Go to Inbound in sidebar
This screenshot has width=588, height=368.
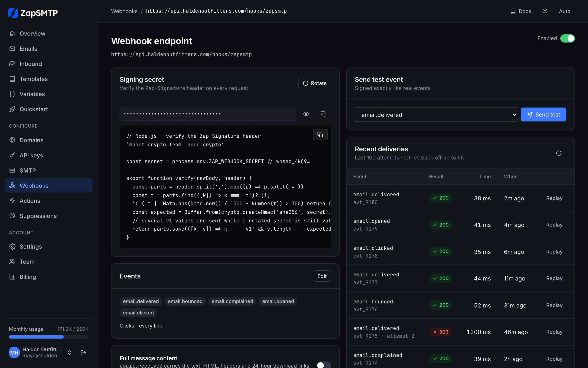click(x=49, y=64)
